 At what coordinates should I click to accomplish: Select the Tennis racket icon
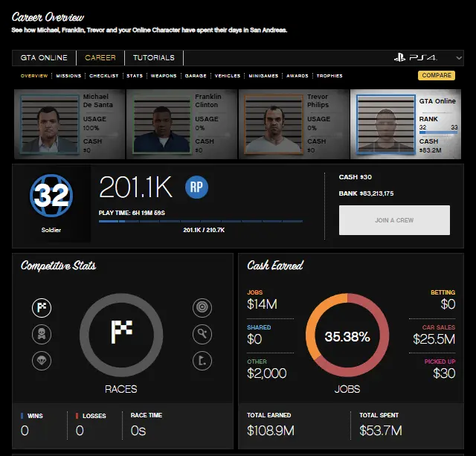202,334
